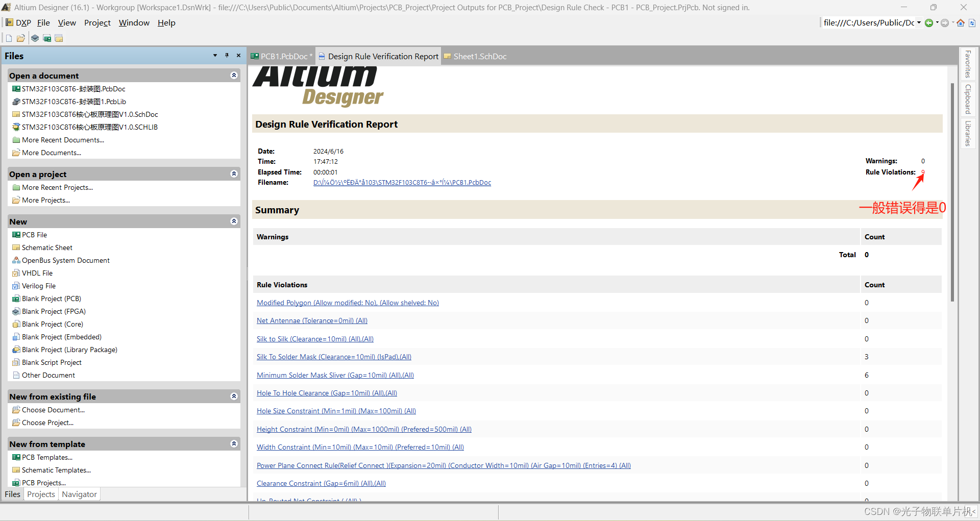
Task: Click the open document folder toolbar icon
Action: [x=21, y=38]
